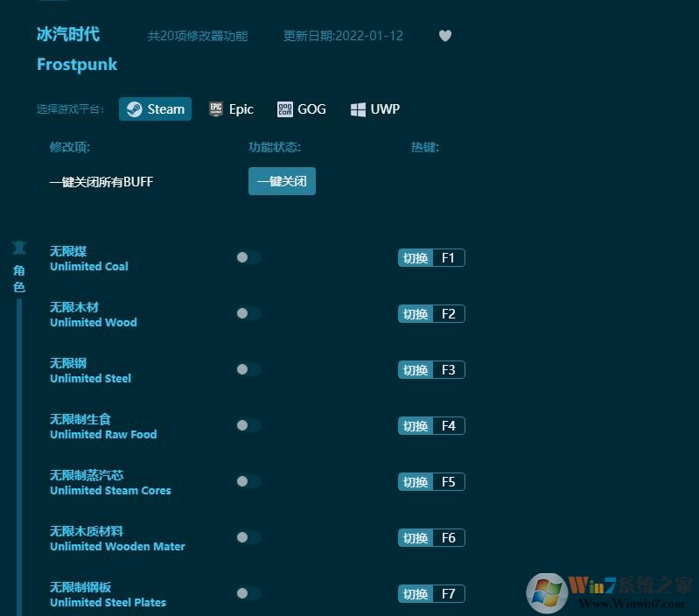Toggle the Unlimited Steel Plates switch

[248, 593]
